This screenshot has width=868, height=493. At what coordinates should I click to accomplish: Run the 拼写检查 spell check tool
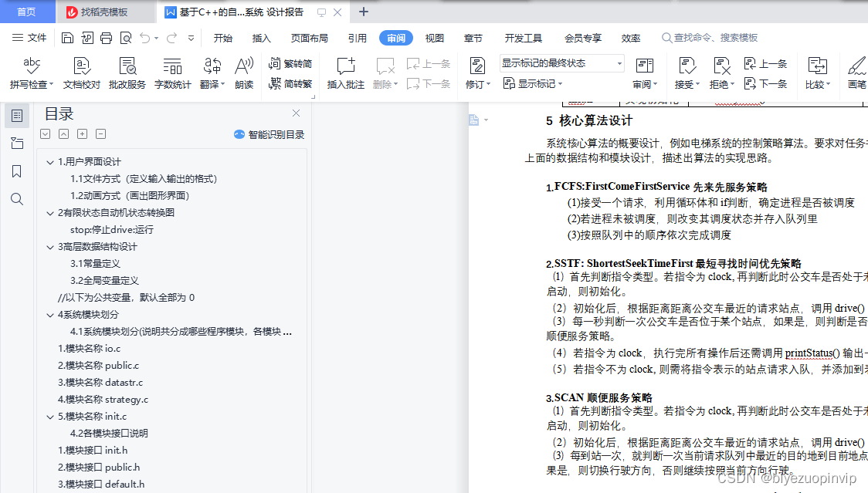[30, 71]
